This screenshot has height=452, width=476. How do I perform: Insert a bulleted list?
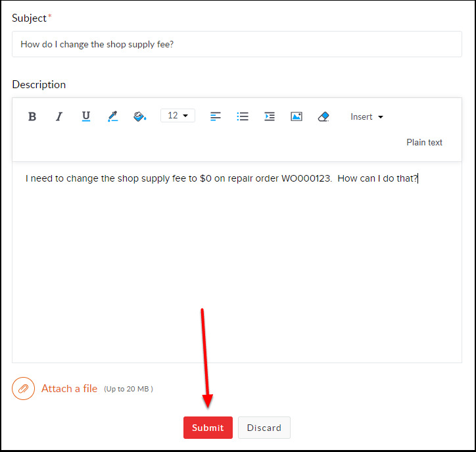click(x=243, y=116)
